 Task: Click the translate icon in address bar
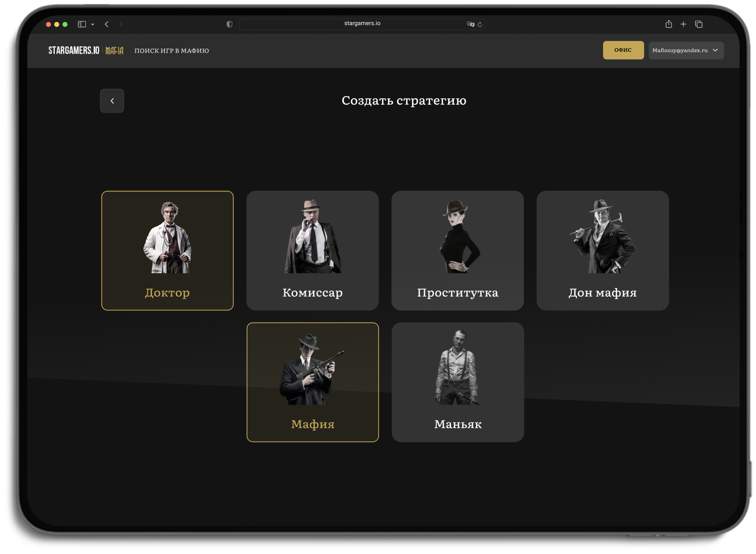pos(470,24)
